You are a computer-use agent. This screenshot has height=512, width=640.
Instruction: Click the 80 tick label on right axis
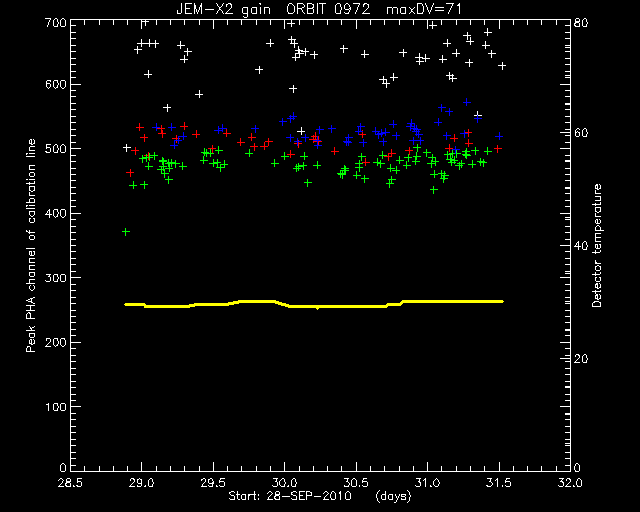tap(580, 22)
